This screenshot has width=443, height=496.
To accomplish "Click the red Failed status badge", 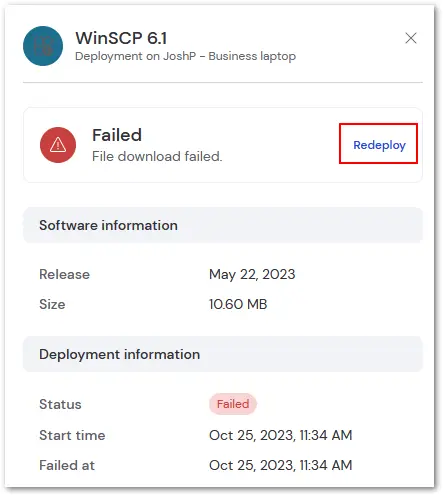I will [233, 404].
